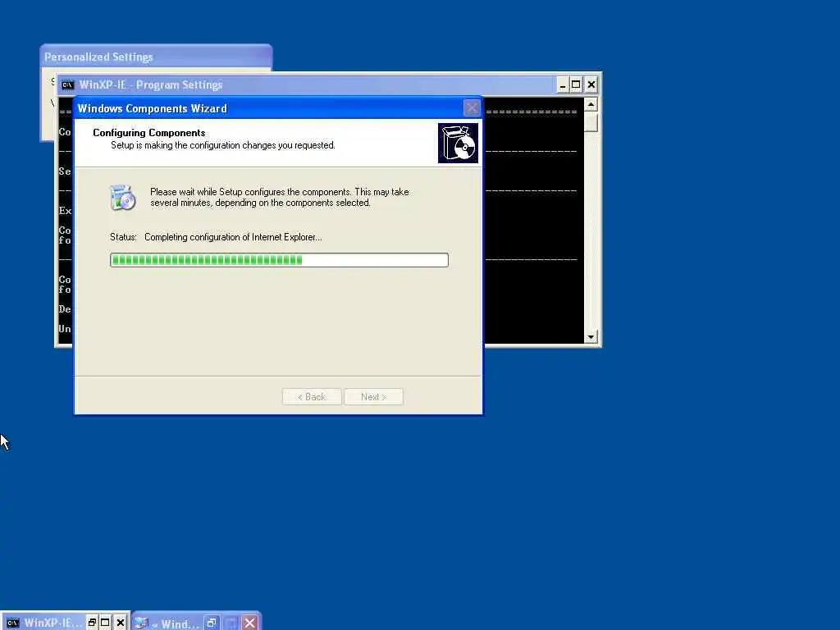Screen dimensions: 840x630
Task: Click the 'Configuring Components' heading
Action: pos(149,133)
